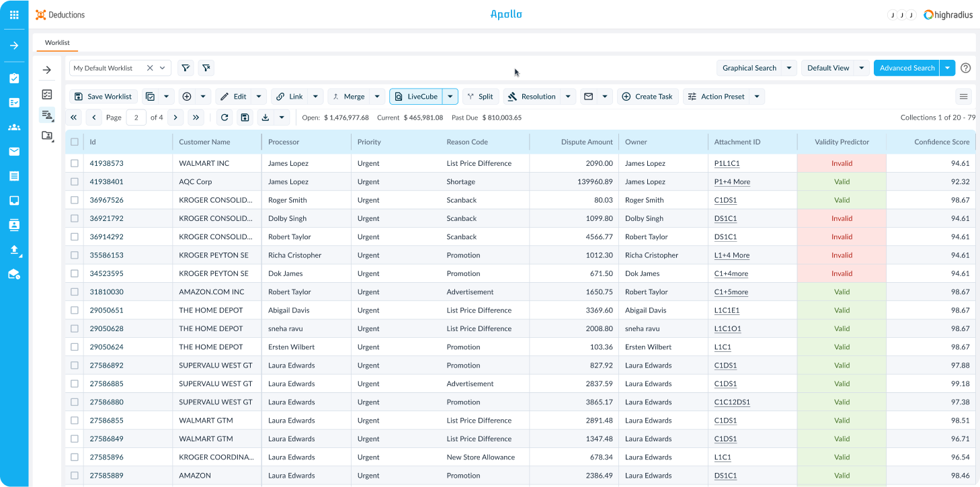Click the refresh grid icon
This screenshot has height=487, width=980.
click(x=225, y=118)
